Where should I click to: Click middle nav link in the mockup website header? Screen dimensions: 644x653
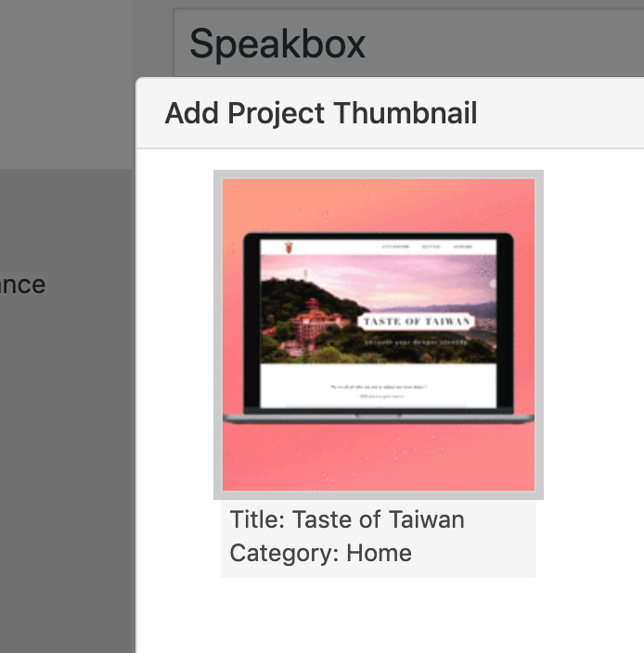tap(431, 248)
